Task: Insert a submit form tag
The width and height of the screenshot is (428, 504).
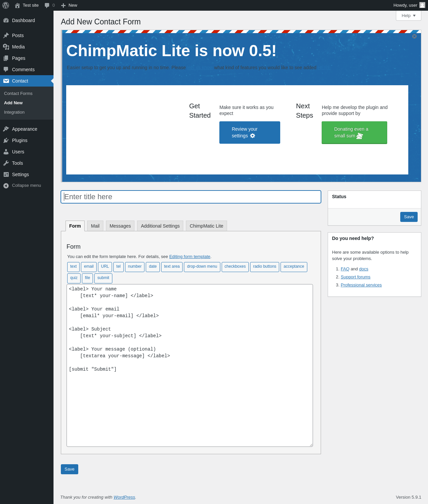Action: point(103,278)
